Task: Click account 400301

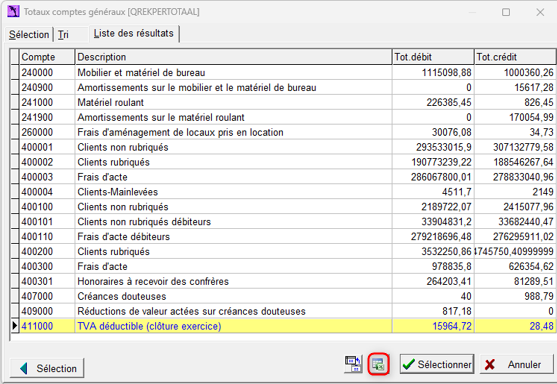Action: click(x=47, y=281)
